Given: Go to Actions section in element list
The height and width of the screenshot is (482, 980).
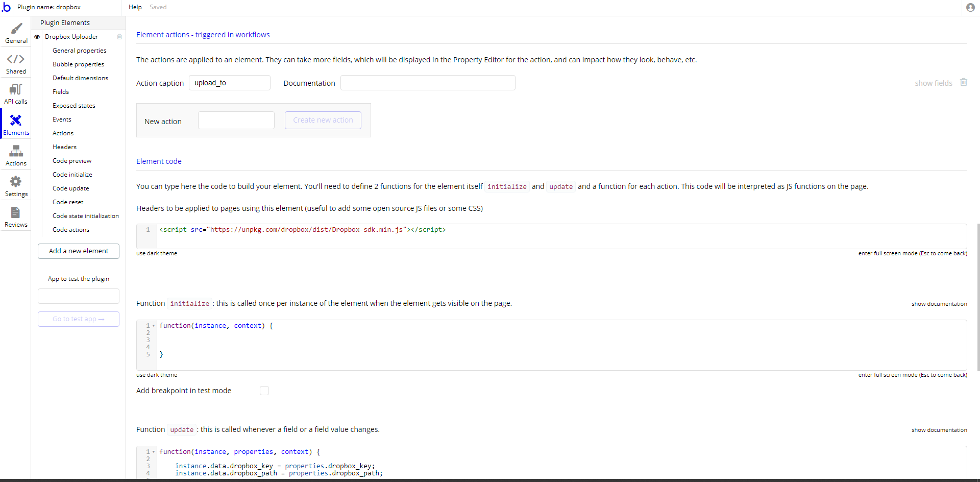Looking at the screenshot, I should [63, 133].
